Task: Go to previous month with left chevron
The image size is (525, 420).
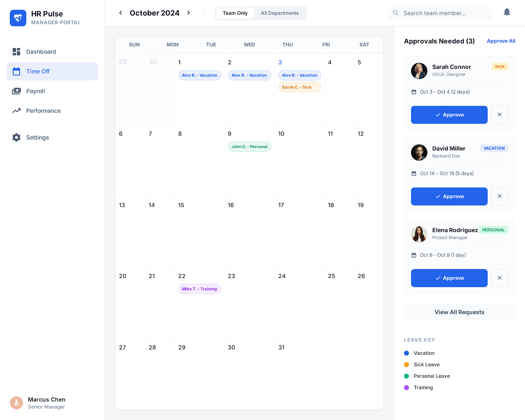Action: coord(121,13)
